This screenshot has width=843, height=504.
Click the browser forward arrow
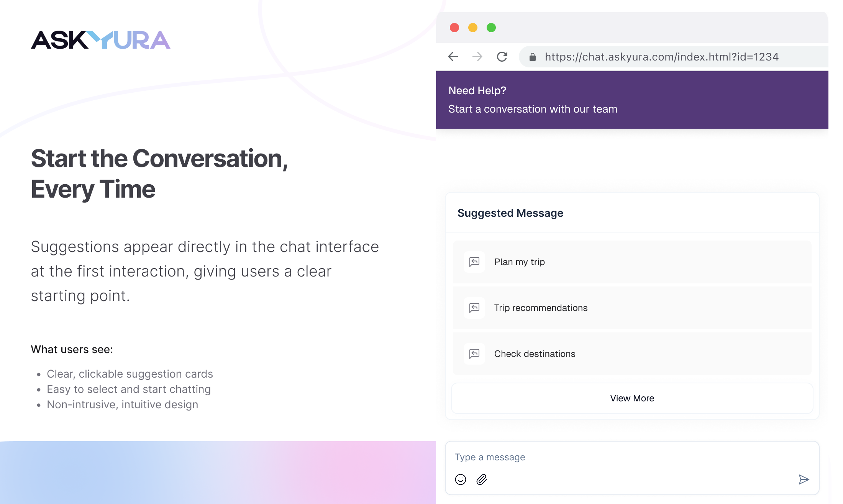(x=478, y=57)
